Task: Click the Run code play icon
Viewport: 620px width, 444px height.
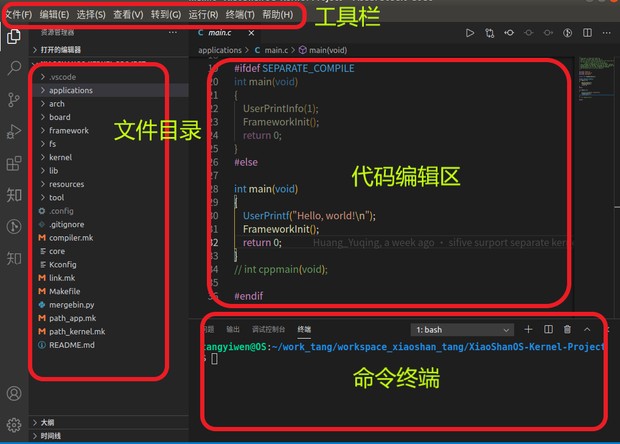Action: point(470,33)
